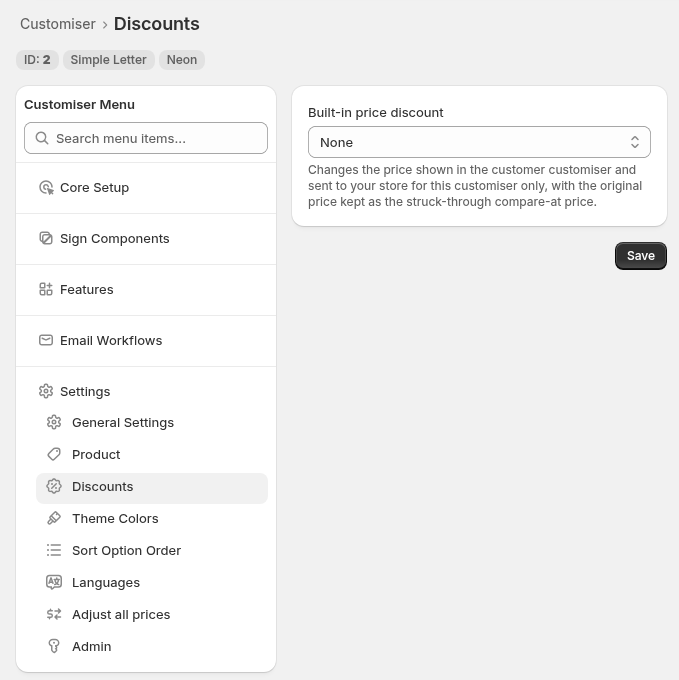This screenshot has width=679, height=680.
Task: Select the Discounts menu item
Action: tap(152, 488)
